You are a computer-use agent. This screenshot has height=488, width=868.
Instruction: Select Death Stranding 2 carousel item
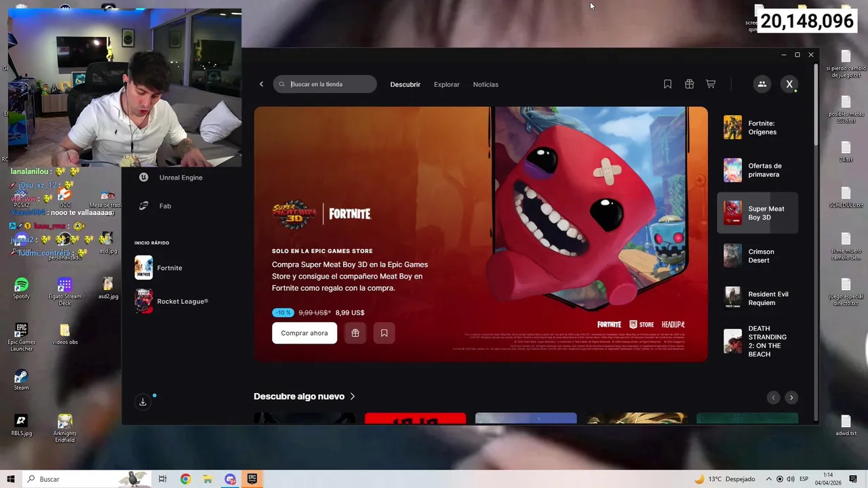757,341
